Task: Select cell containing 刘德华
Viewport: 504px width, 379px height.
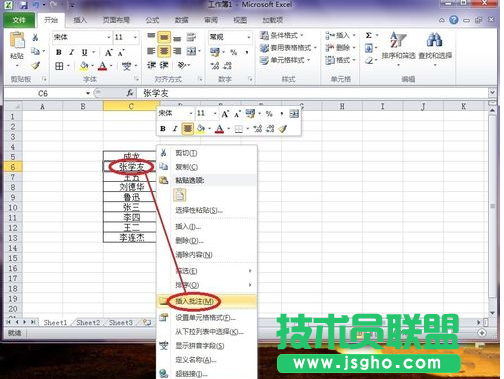Action: click(131, 187)
